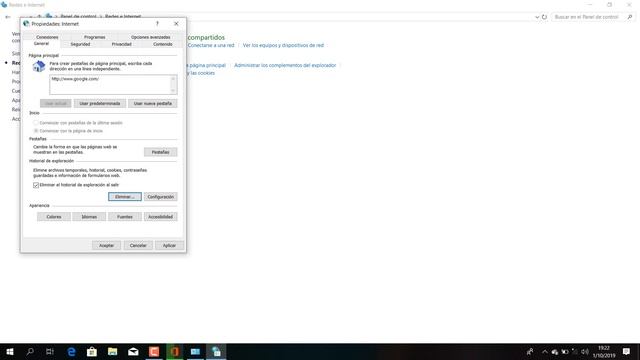640x360 pixels.
Task: Toggle Eliminar historial de exploración al salir
Action: click(x=76, y=185)
